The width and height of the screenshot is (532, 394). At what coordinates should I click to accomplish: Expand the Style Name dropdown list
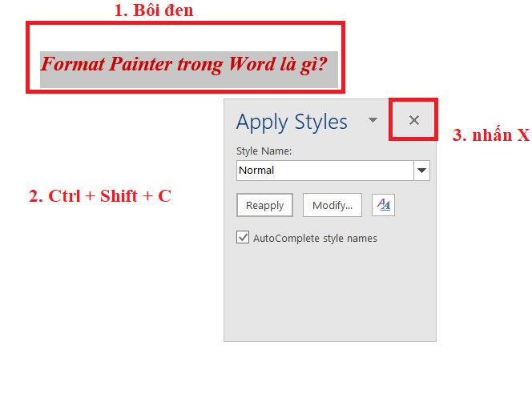(x=421, y=171)
